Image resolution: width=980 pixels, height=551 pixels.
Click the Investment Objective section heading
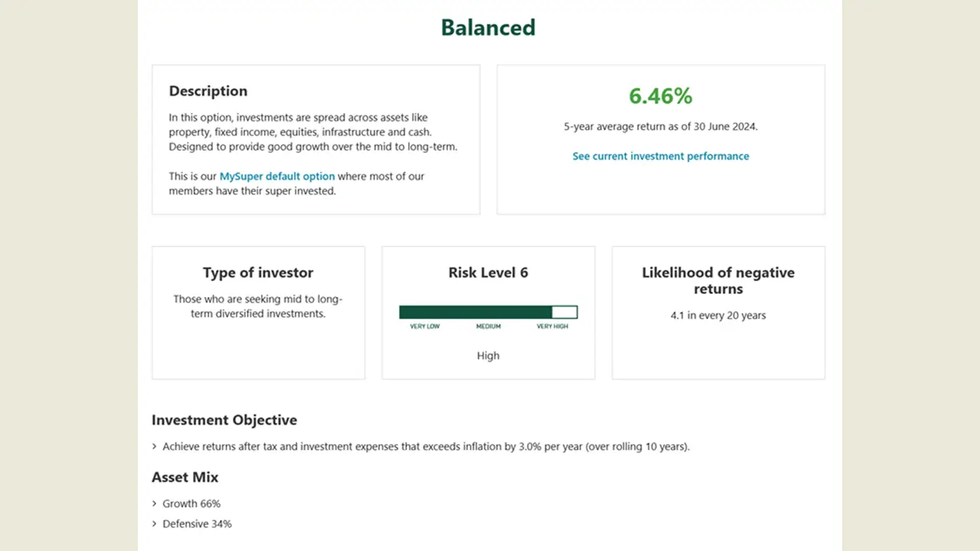tap(224, 420)
